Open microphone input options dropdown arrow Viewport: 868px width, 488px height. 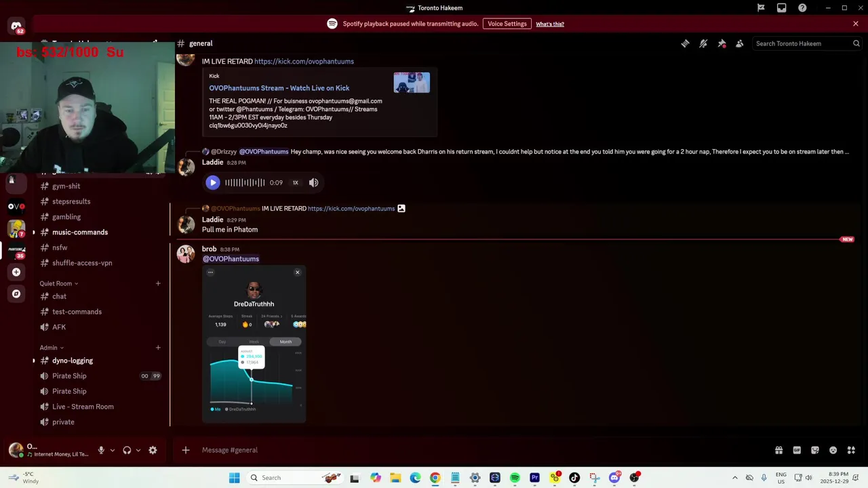[113, 450]
